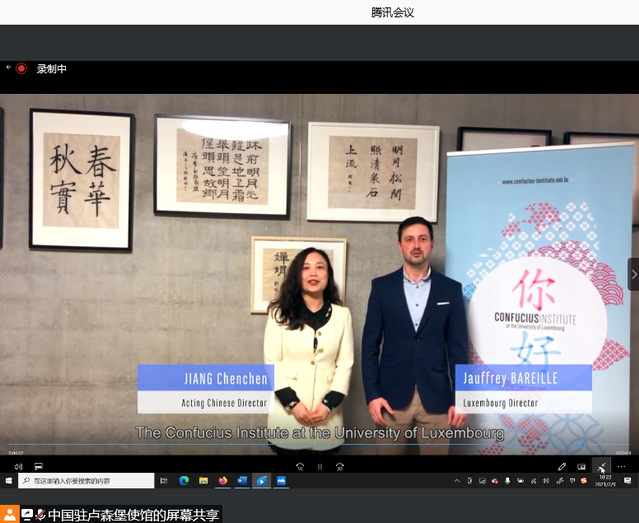Click the red recording indicator icon
Viewport: 639px width, 523px height.
21,68
